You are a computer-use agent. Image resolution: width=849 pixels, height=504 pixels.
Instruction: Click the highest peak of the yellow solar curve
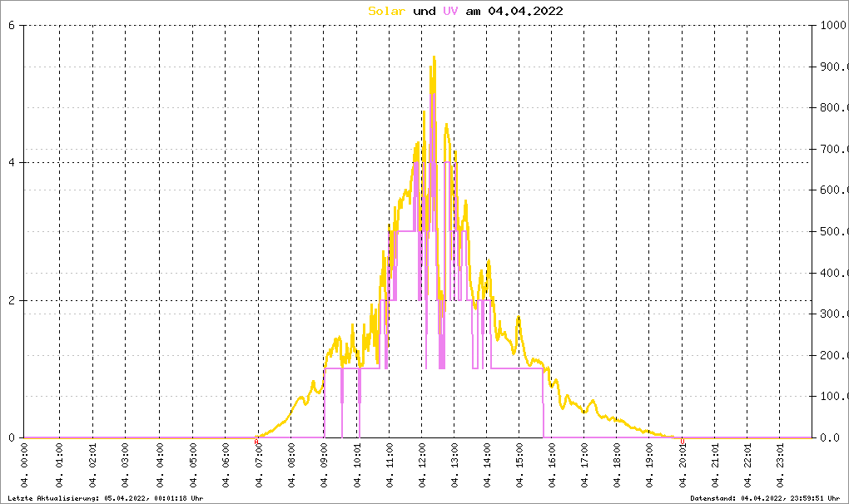(434, 57)
